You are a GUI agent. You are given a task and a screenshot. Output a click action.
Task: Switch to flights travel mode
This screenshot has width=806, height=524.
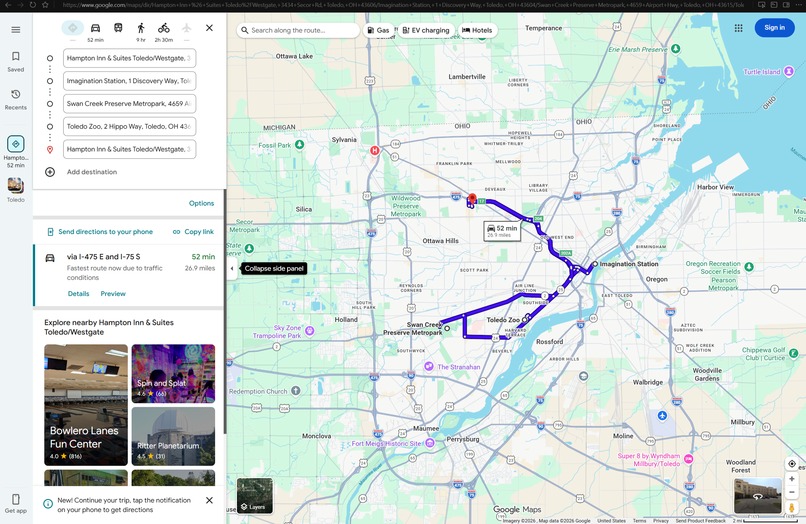point(187,28)
